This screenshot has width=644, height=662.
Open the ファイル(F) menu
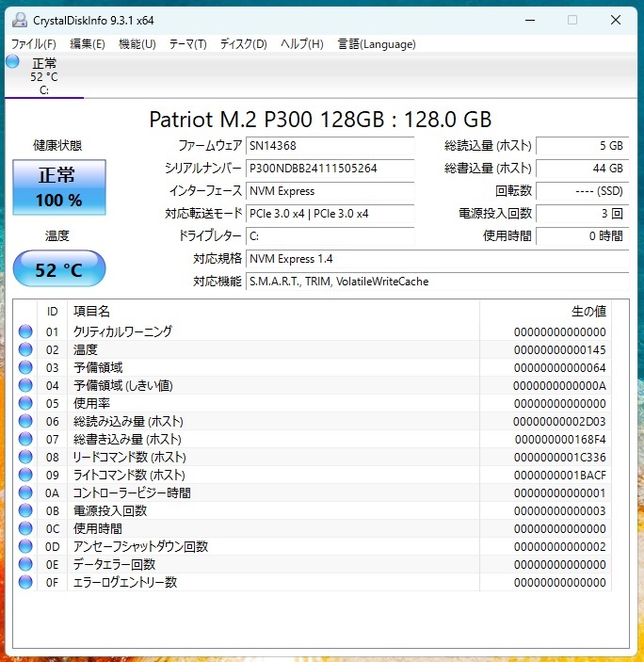coord(33,44)
